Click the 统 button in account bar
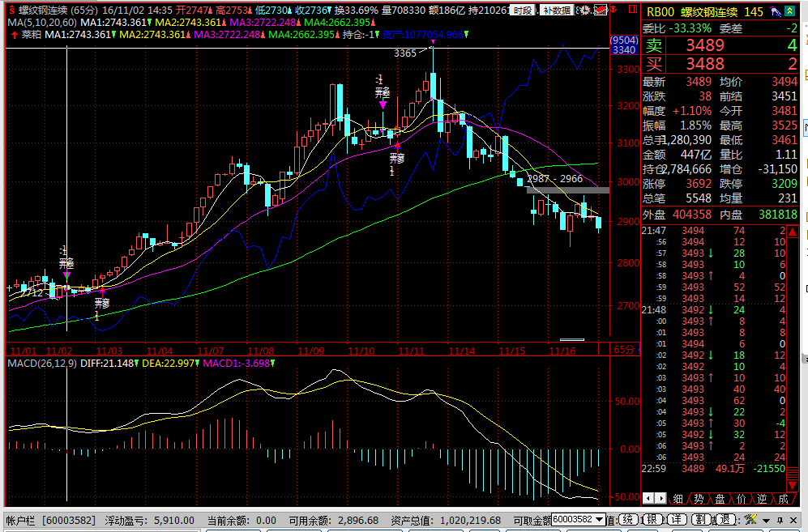808x532 pixels. pyautogui.click(x=627, y=519)
